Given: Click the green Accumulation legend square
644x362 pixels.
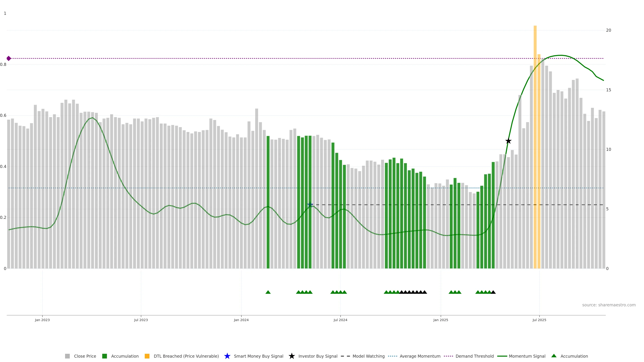Looking at the screenshot, I should coord(104,356).
